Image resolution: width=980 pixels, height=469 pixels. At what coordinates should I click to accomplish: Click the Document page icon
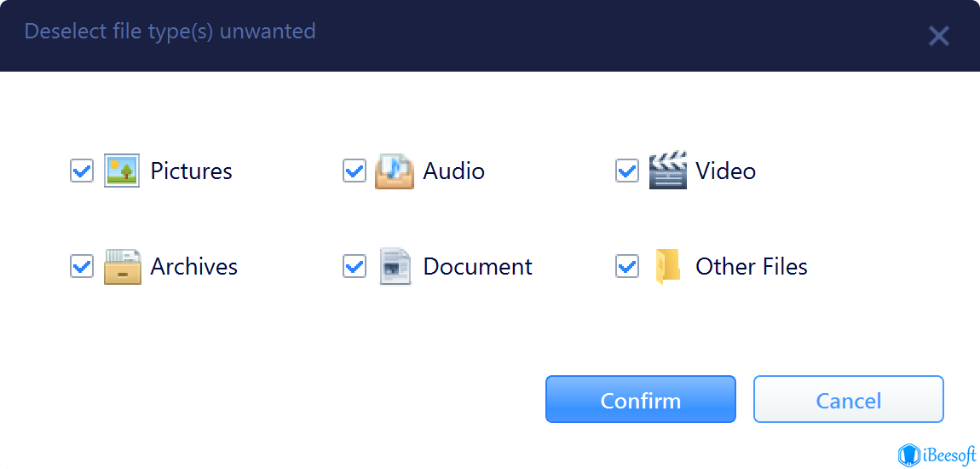[395, 266]
